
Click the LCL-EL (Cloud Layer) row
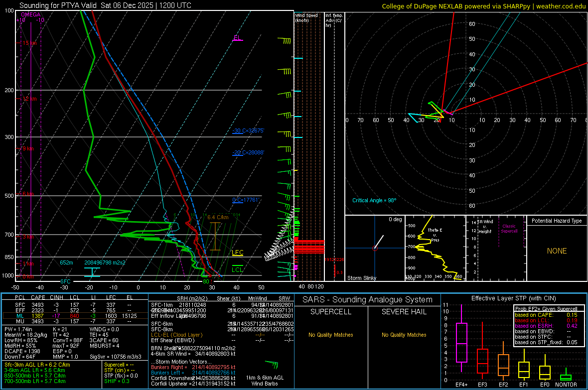222,335
